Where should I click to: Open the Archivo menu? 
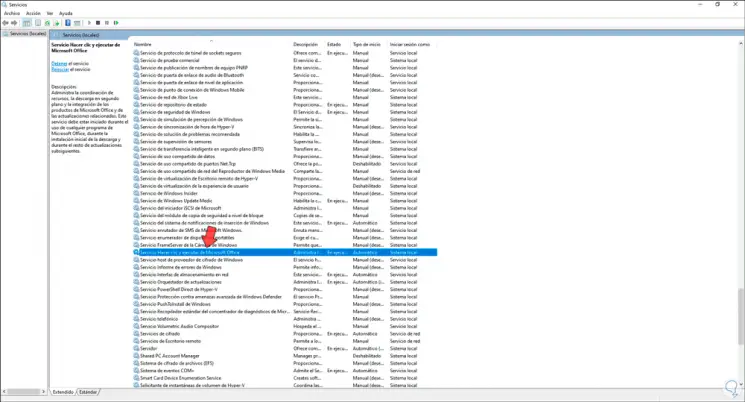[12, 13]
